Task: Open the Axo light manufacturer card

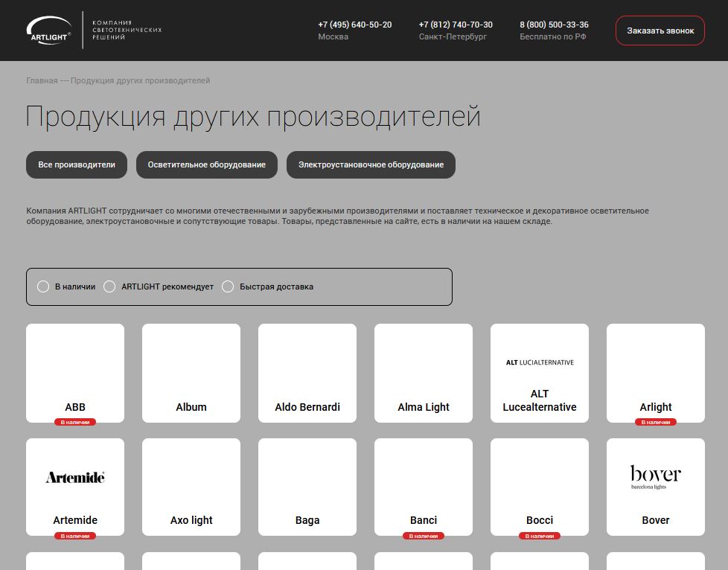Action: 191,487
